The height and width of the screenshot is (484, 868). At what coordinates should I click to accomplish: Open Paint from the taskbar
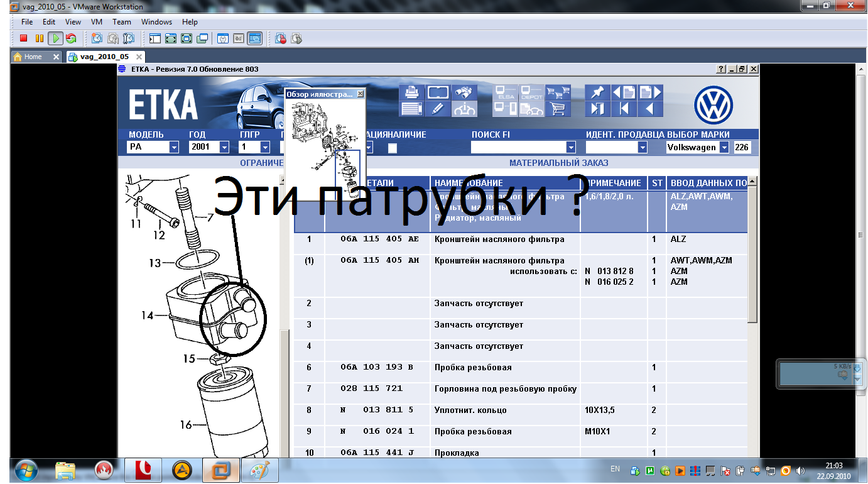(258, 470)
